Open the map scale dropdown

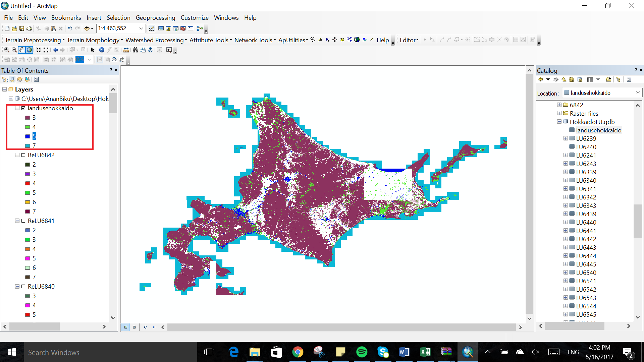click(x=141, y=28)
